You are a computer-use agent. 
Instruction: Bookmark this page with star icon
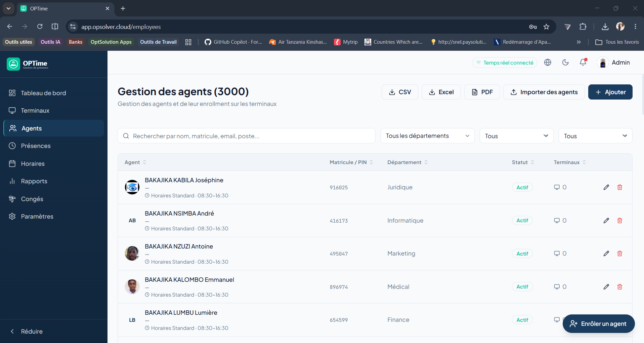pos(547,27)
